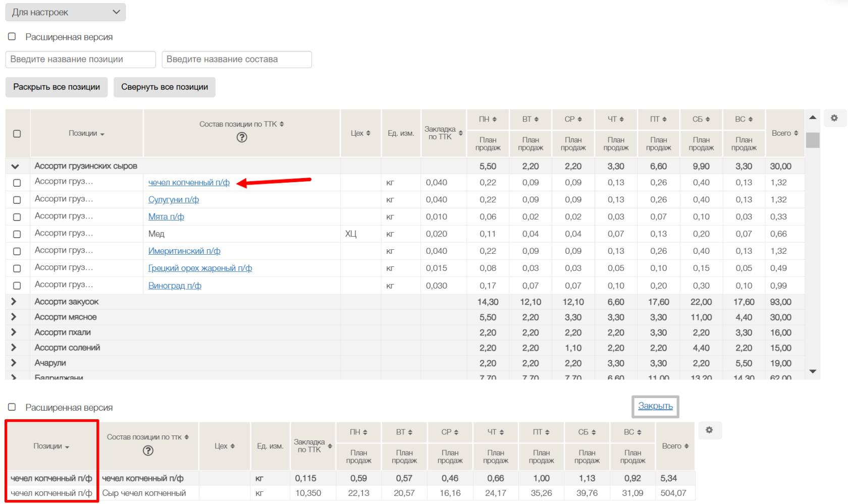The width and height of the screenshot is (848, 504).
Task: Click help question mark in lower table header
Action: (x=148, y=451)
